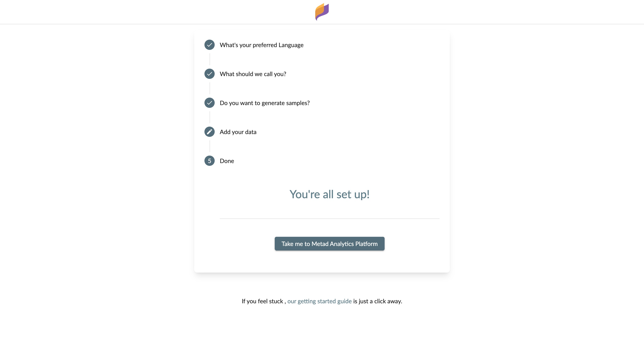Click the horizontal divider below the heading

(x=329, y=219)
